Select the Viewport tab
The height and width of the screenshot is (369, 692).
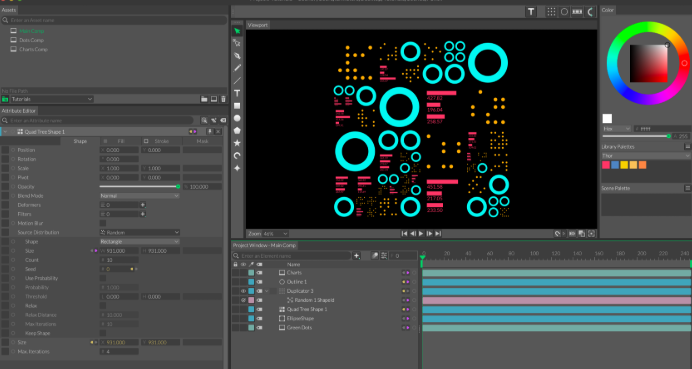(x=258, y=25)
